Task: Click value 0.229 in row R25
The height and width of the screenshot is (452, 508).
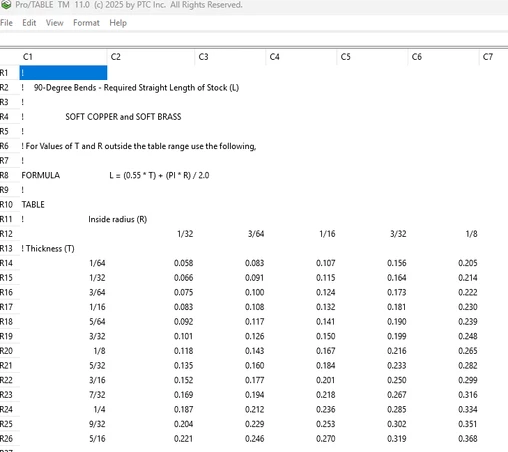Action: pos(254,424)
